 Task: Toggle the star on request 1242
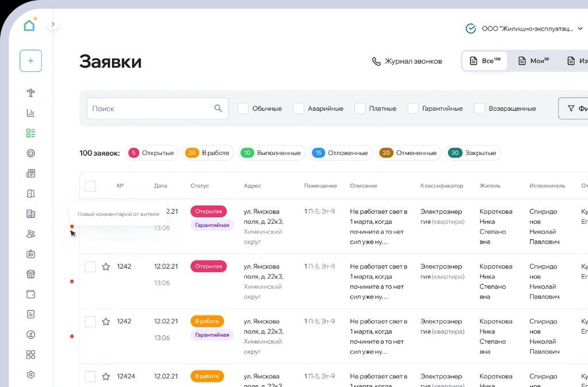(x=106, y=266)
